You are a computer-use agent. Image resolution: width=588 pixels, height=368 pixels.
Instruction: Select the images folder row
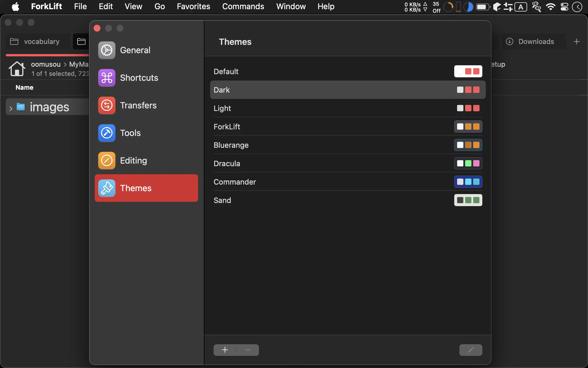[x=47, y=107]
